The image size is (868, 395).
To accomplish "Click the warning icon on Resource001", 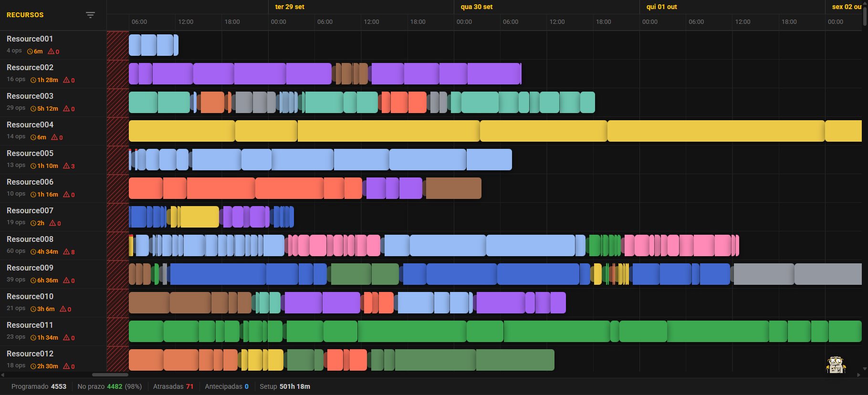I will click(x=51, y=52).
